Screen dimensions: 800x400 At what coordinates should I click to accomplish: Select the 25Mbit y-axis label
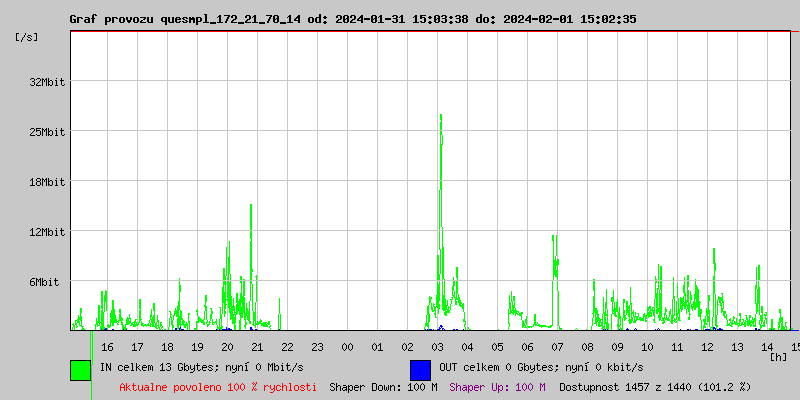47,132
